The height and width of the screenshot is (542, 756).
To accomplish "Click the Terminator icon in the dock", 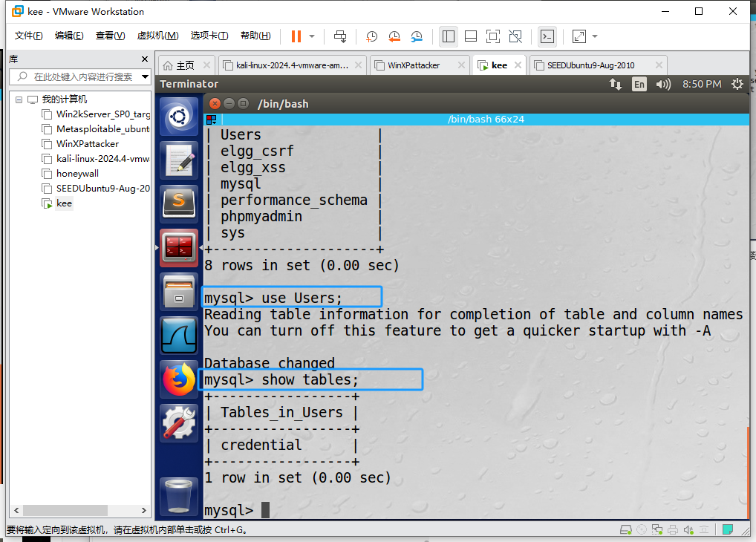I will pos(179,247).
